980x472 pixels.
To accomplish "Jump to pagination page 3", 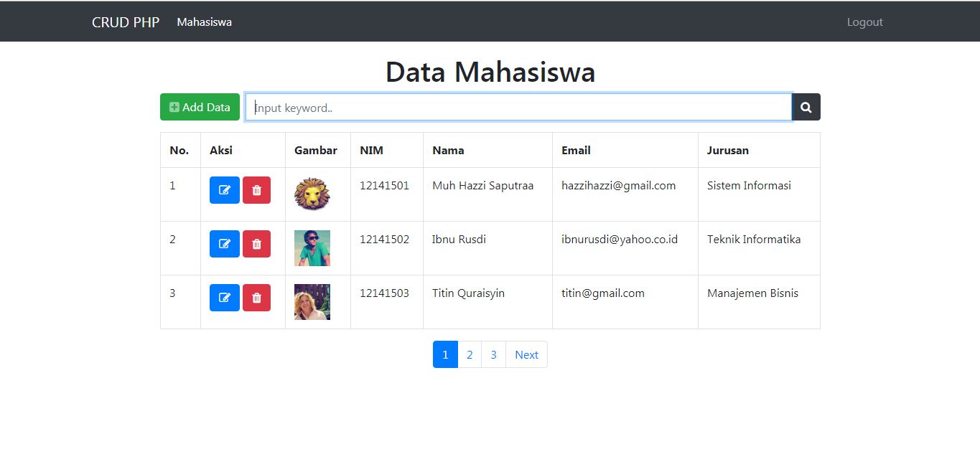I will click(493, 354).
